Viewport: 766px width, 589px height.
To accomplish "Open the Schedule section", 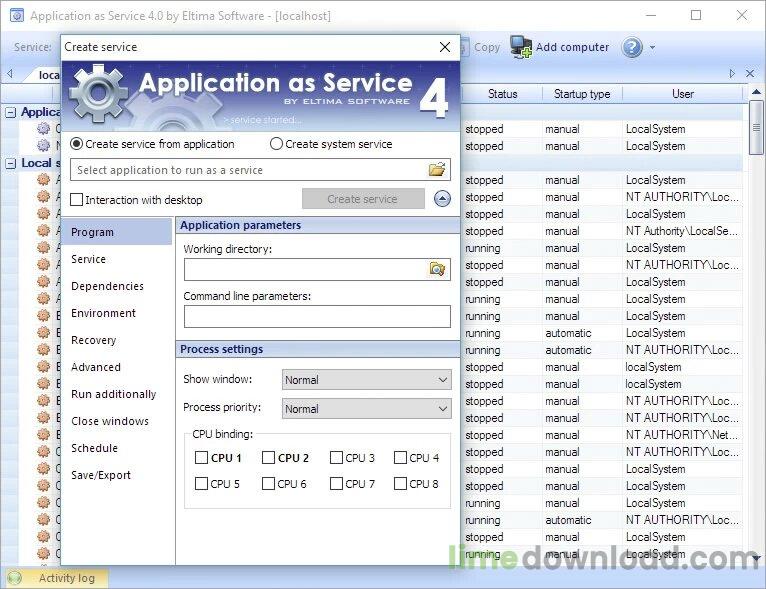I will click(94, 448).
